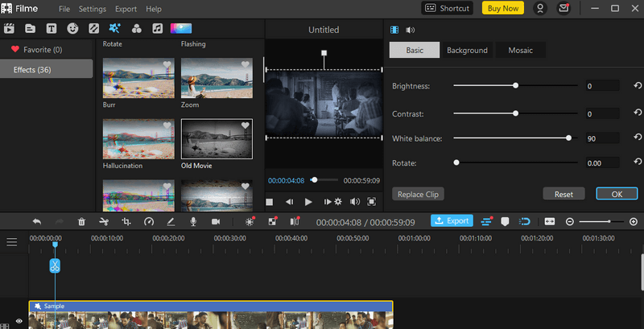644x329 pixels.
Task: Select the audio properties speaker icon
Action: point(410,30)
